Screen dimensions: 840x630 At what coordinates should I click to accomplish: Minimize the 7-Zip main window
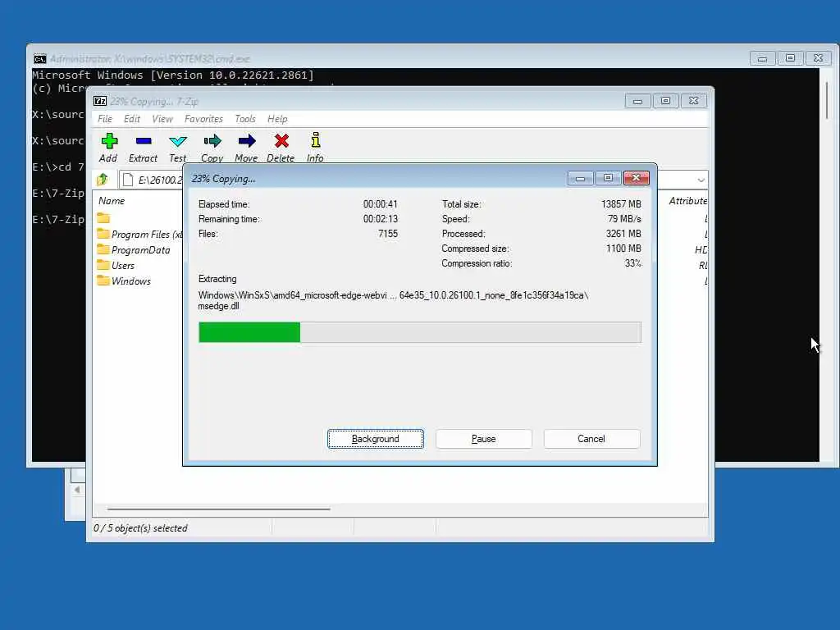637,101
